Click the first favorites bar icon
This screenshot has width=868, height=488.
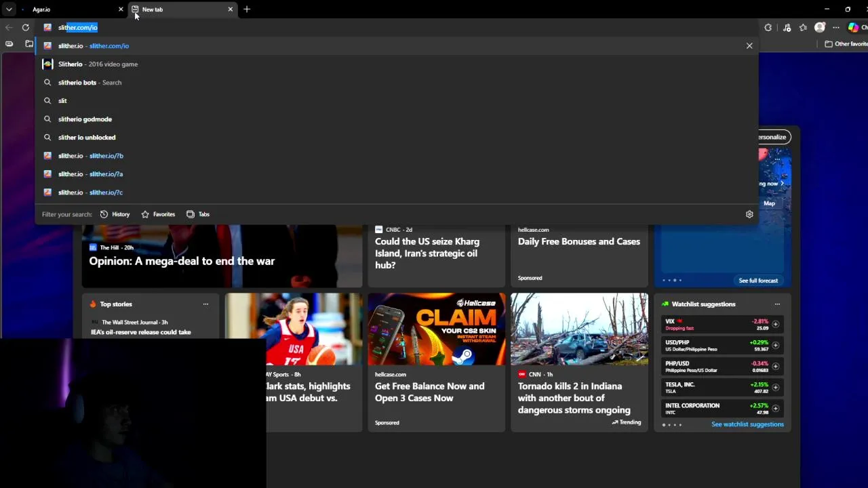click(9, 44)
